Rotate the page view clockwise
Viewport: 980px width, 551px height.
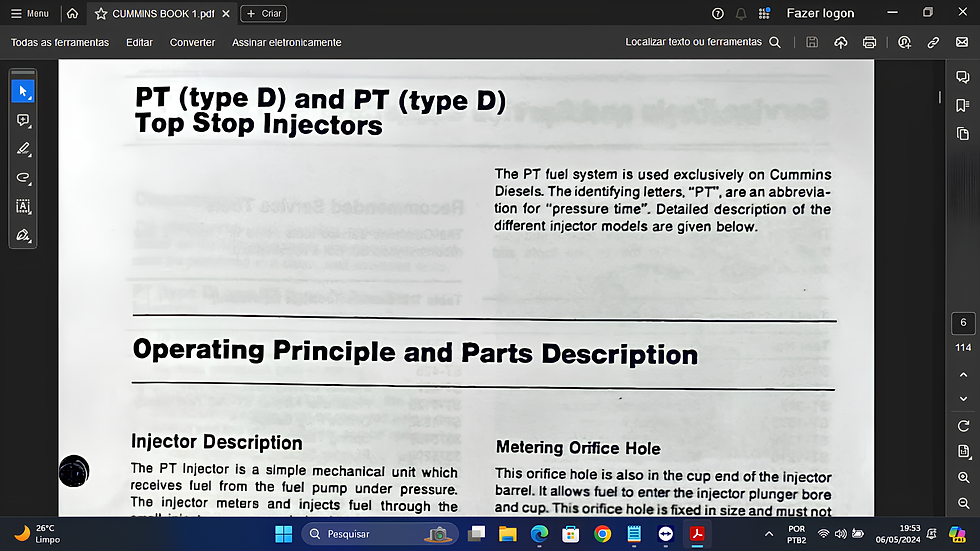tap(963, 426)
